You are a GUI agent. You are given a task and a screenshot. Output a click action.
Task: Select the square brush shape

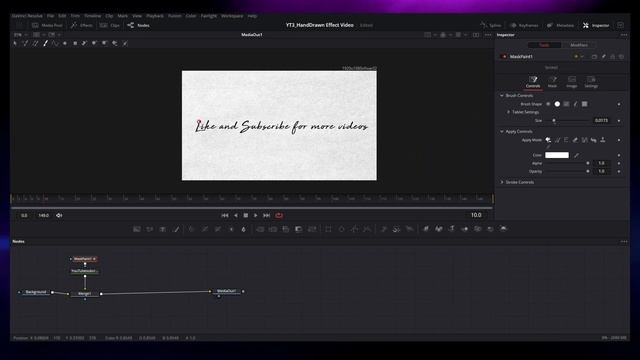[x=584, y=104]
